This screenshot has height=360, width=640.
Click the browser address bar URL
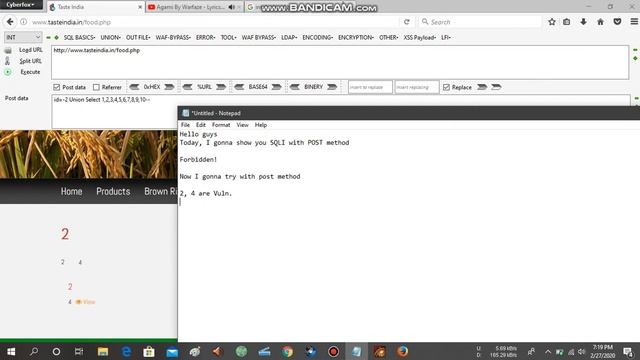click(x=71, y=22)
